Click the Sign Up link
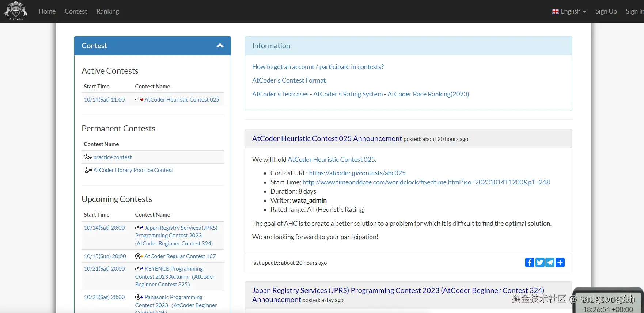Viewport: 644px width, 313px height. pyautogui.click(x=606, y=11)
